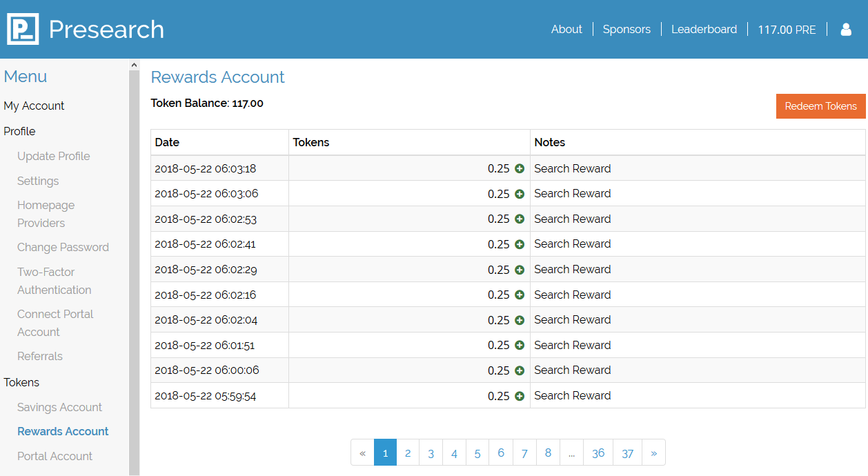Open the About page

pyautogui.click(x=566, y=30)
